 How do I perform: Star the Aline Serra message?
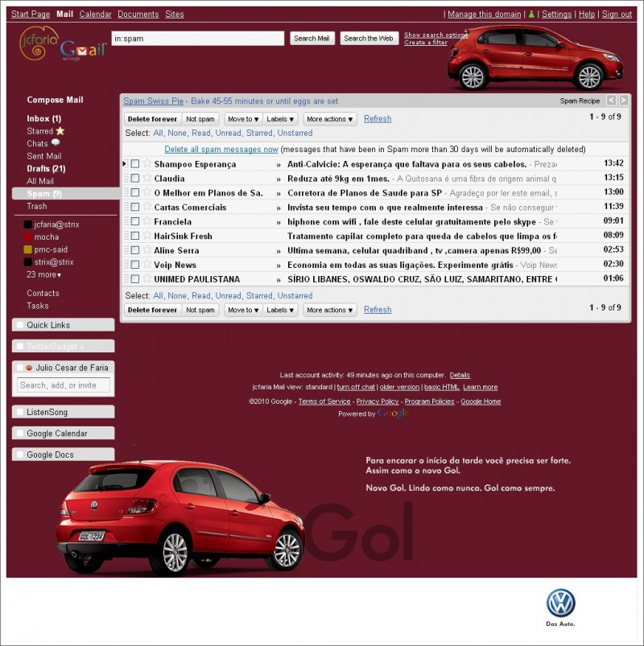tap(147, 250)
